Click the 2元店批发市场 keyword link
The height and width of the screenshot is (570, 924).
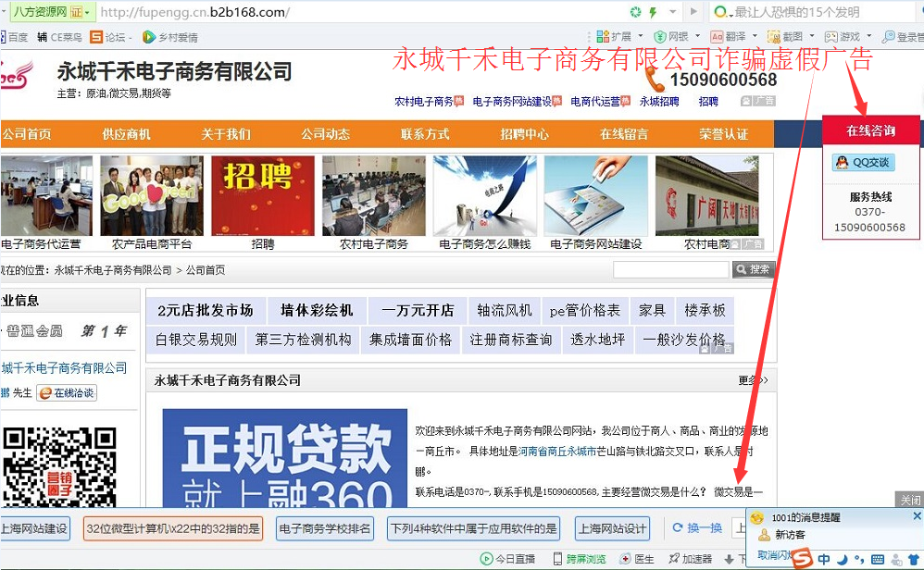[x=205, y=310]
